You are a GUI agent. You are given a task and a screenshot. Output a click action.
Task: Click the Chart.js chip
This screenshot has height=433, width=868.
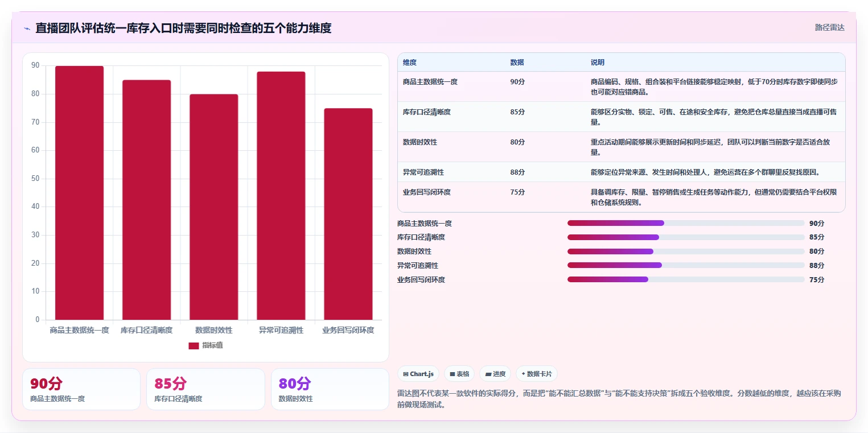click(418, 374)
